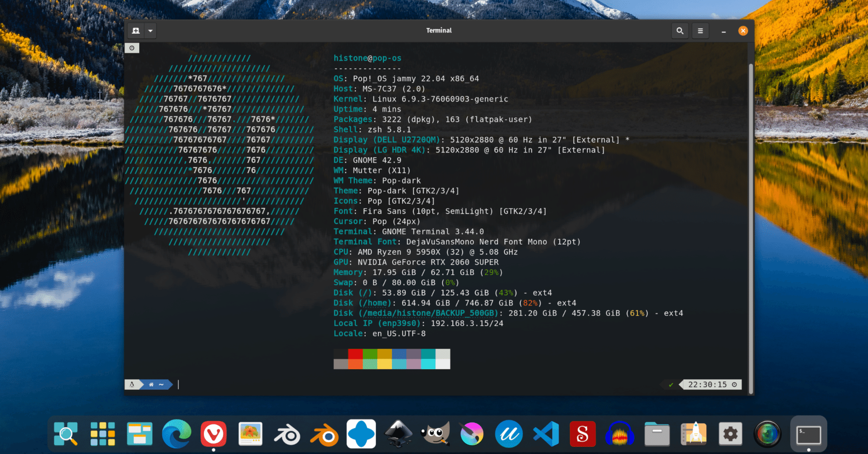Click the 'Display (LG HDR 4K)' line
Image resolution: width=868 pixels, height=454 pixels.
[469, 150]
